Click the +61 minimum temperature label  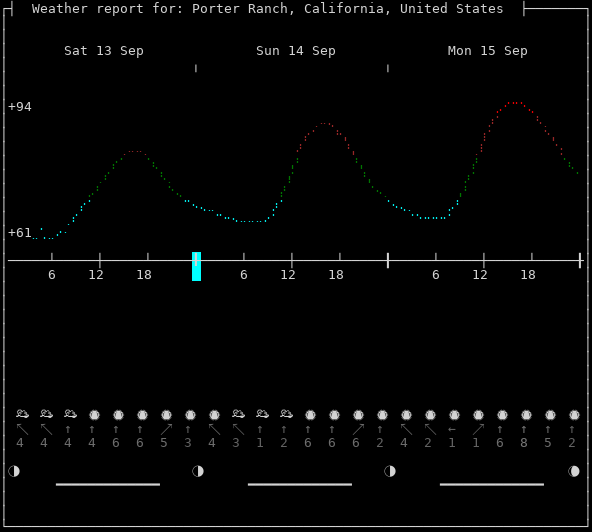click(x=20, y=233)
